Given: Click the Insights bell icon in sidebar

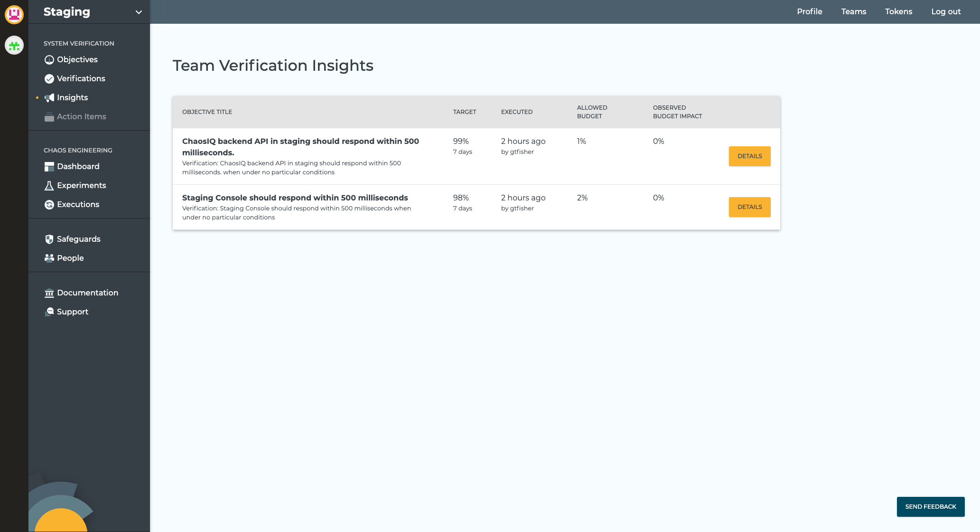Looking at the screenshot, I should click(49, 97).
